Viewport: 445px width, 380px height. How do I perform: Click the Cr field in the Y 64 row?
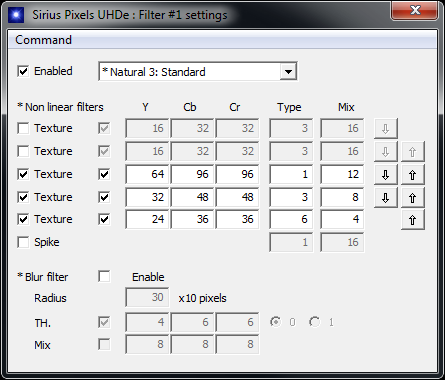(237, 174)
